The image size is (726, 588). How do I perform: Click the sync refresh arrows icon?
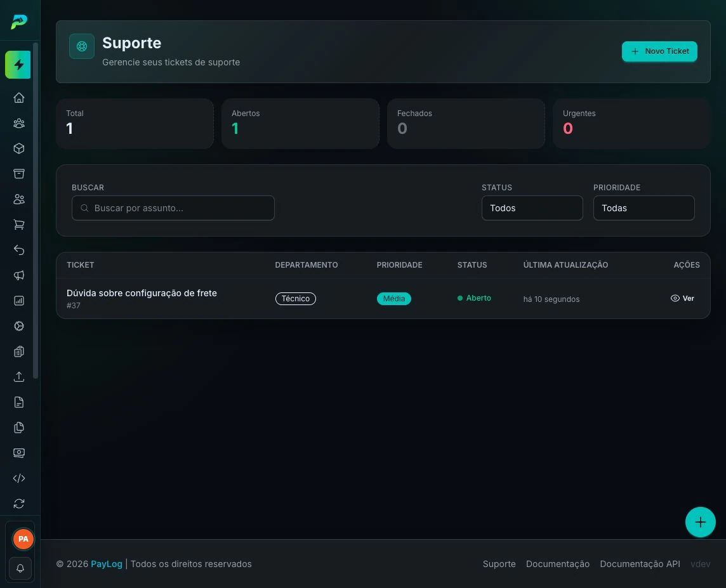(x=19, y=504)
